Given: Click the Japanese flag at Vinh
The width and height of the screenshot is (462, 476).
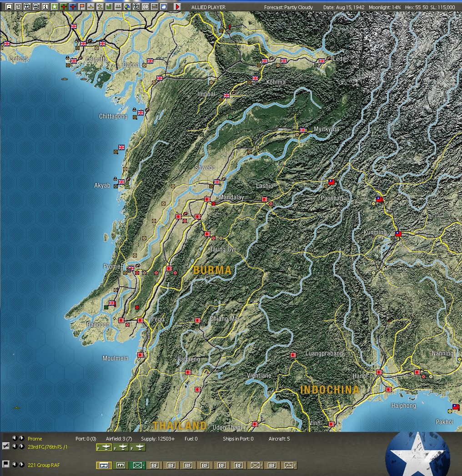Looking at the screenshot, I should point(331,424).
